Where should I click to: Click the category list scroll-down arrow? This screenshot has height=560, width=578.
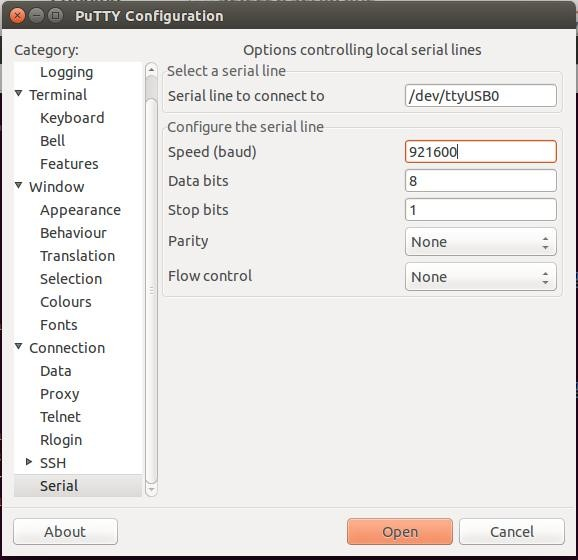pos(151,490)
